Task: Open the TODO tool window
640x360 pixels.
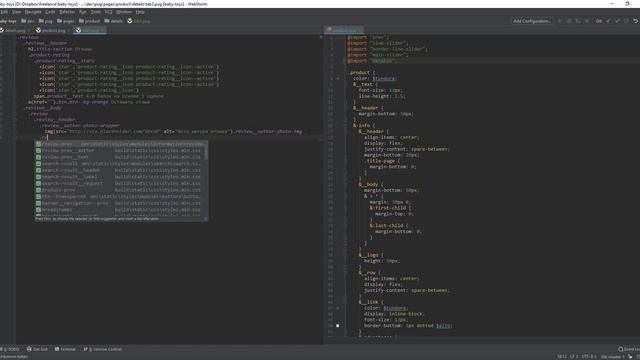Action: [11, 349]
